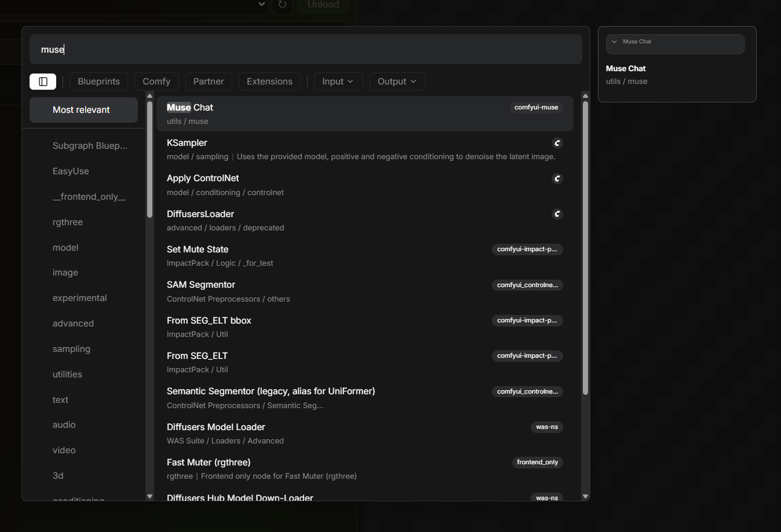Click the category sidebar scrollbar thumb
The image size is (781, 532).
pos(149,159)
